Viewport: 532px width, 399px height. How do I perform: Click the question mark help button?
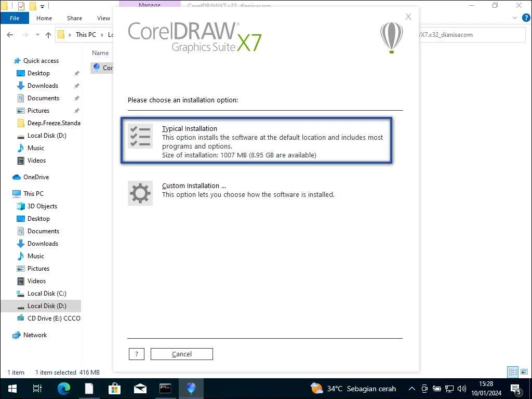136,354
